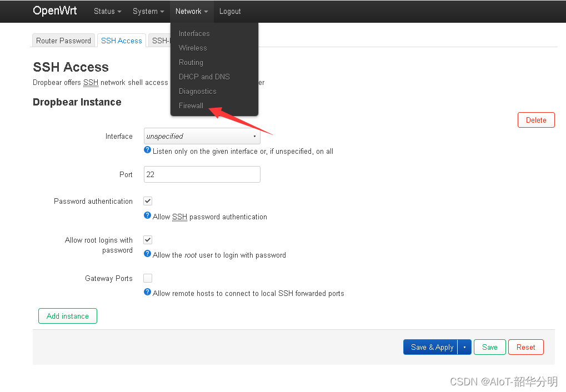Toggle Allow root logins with password checkbox
The width and height of the screenshot is (566, 392).
coord(148,240)
